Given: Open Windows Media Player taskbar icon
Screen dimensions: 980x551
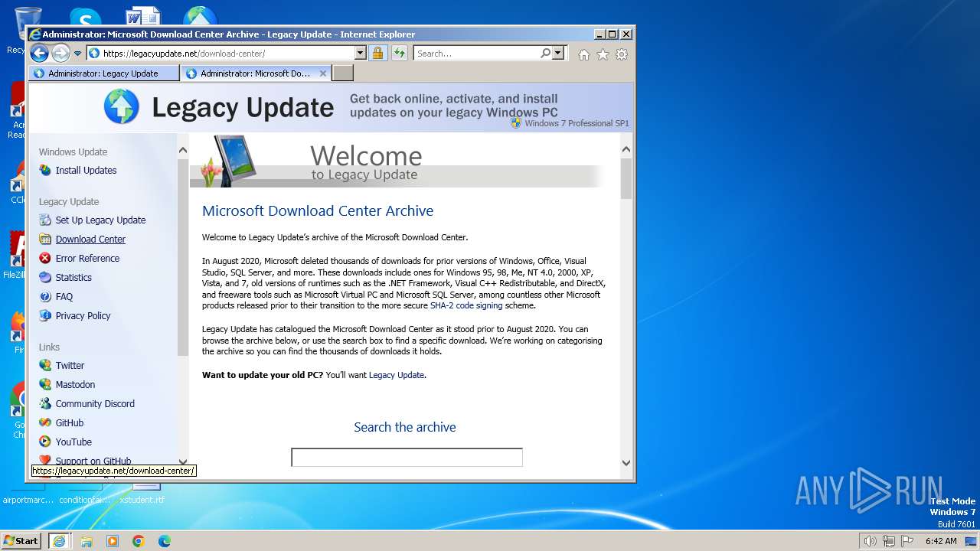Looking at the screenshot, I should [113, 541].
